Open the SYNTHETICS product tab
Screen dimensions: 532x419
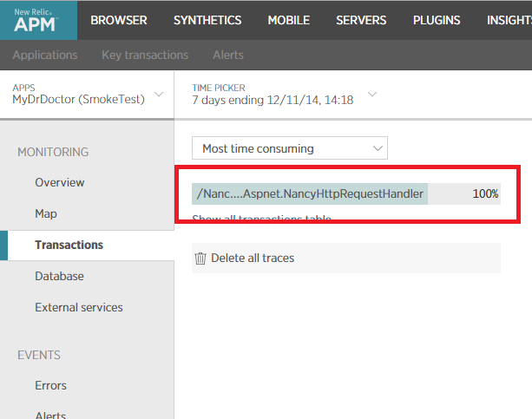[207, 20]
